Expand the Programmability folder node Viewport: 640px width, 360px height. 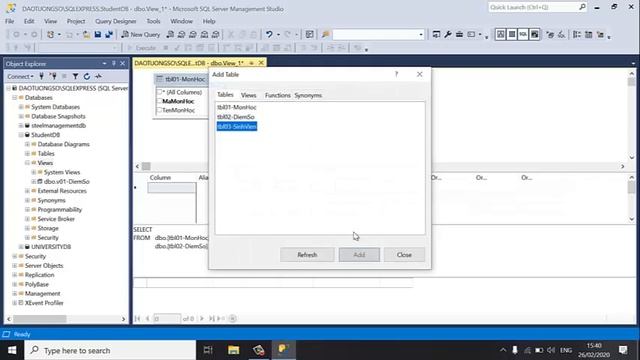pyautogui.click(x=27, y=209)
